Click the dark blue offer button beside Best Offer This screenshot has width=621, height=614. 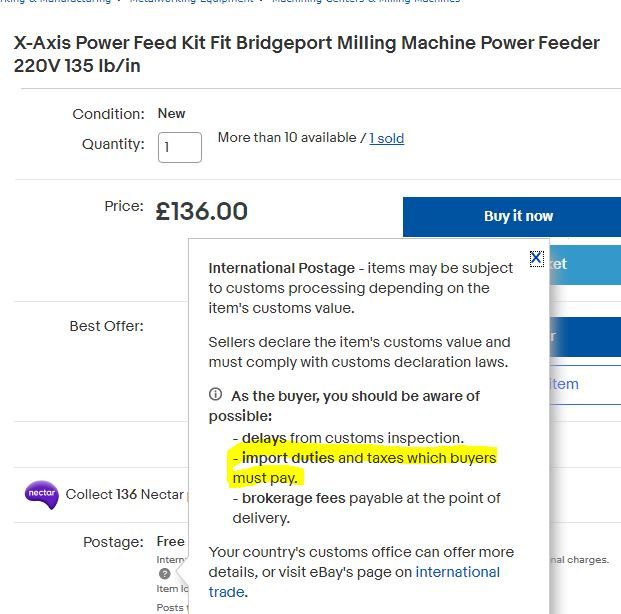[585, 337]
